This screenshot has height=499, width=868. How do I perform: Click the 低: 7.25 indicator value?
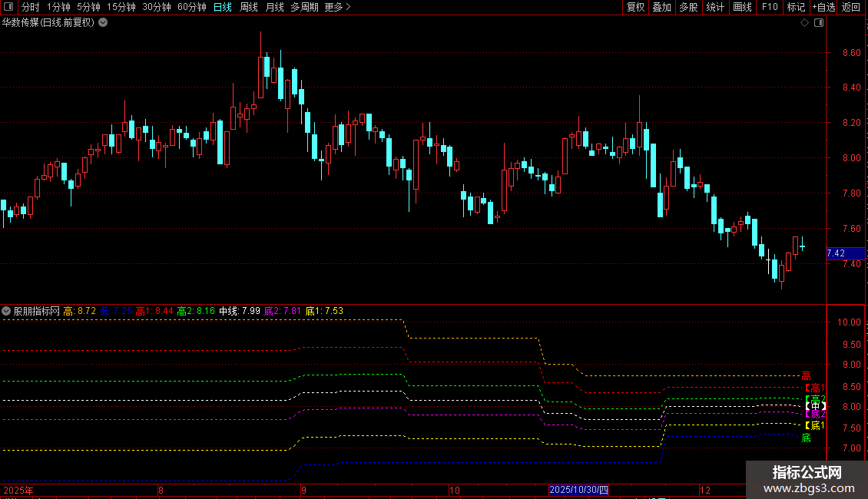click(x=116, y=311)
